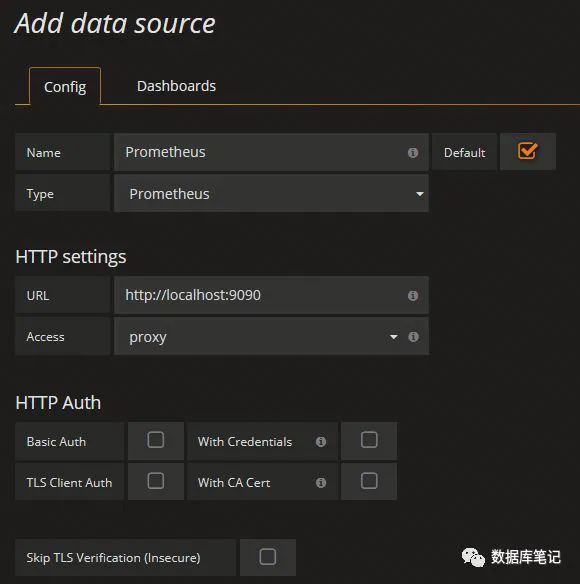Uncheck the Default checkbox
The image size is (580, 584).
pos(527,151)
